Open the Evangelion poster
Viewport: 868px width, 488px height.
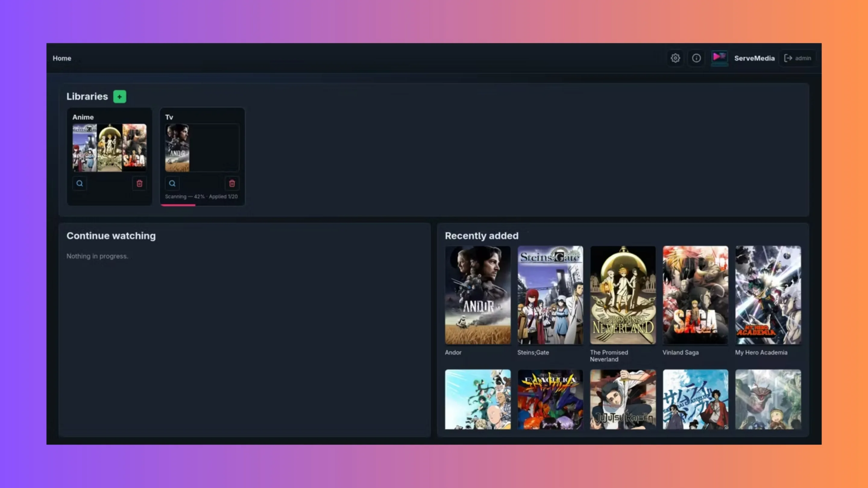[550, 399]
